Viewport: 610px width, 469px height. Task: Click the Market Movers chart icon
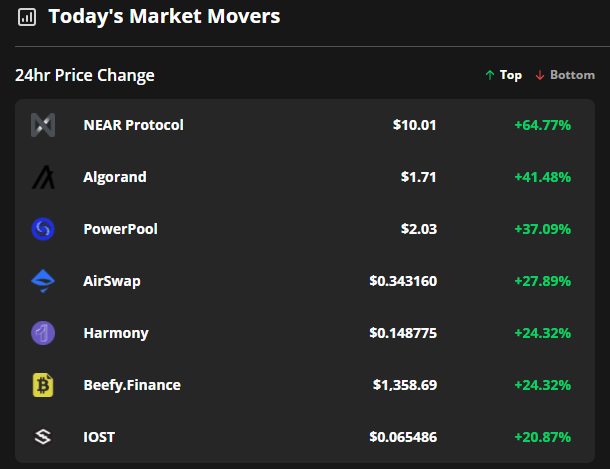[x=28, y=17]
